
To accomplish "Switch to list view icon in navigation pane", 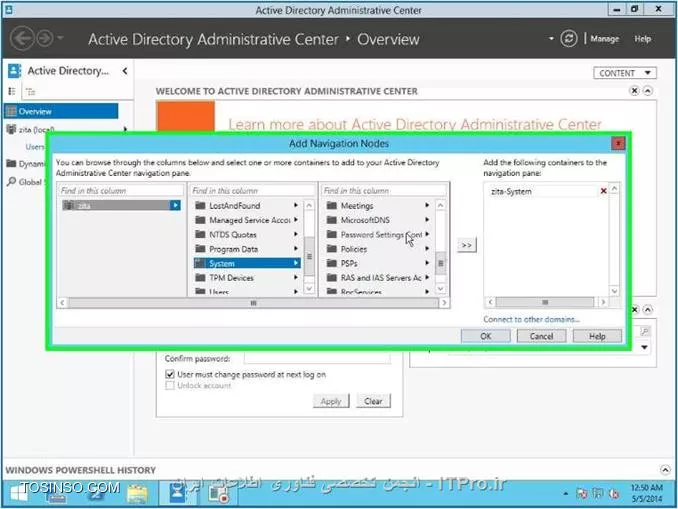I will (12, 91).
